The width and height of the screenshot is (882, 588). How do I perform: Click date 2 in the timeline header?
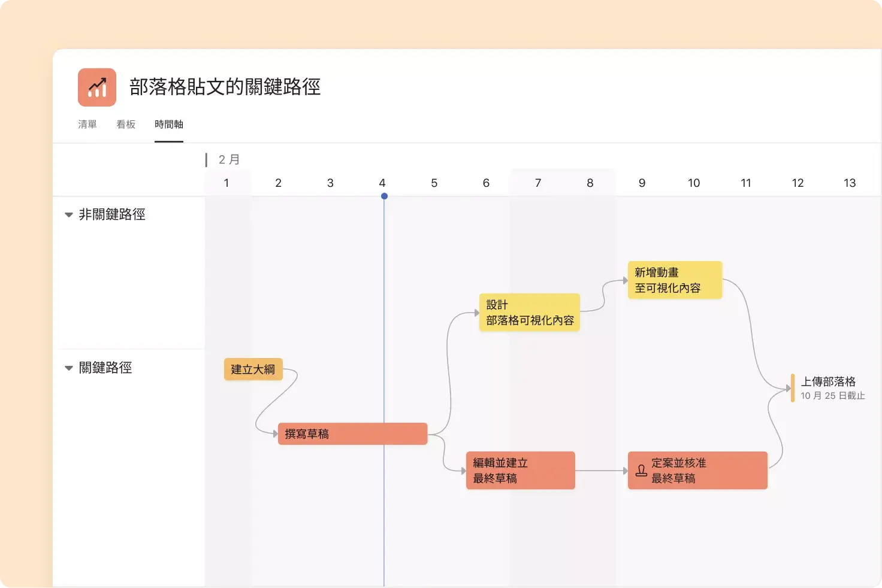pyautogui.click(x=279, y=183)
